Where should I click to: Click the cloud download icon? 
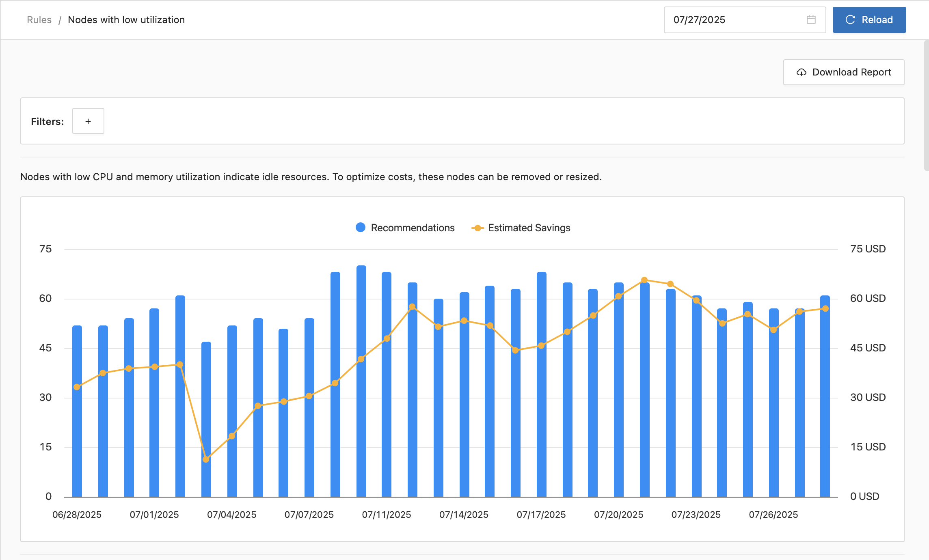[x=801, y=72]
